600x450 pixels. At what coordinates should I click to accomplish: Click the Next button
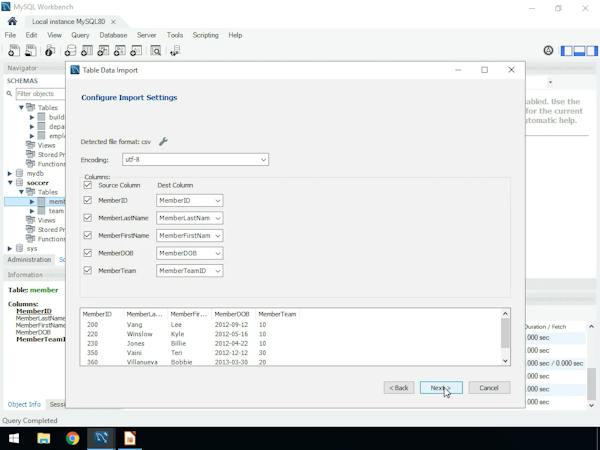click(x=441, y=388)
